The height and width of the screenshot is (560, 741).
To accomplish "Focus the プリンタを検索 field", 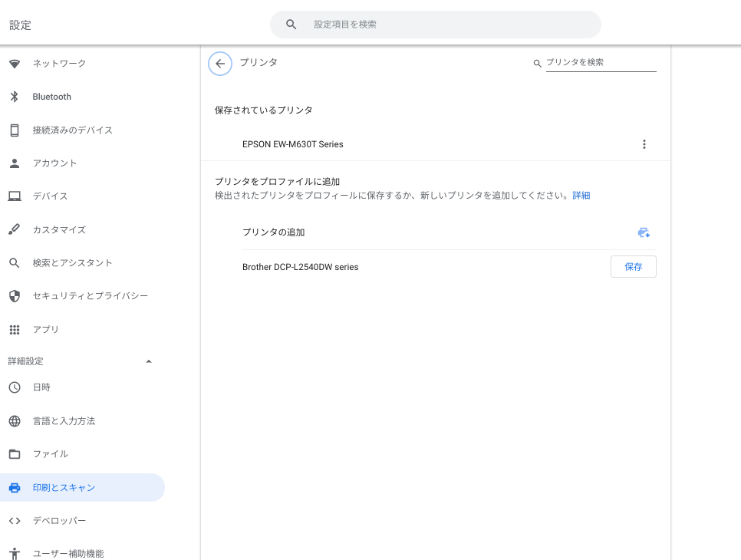I will (x=601, y=62).
